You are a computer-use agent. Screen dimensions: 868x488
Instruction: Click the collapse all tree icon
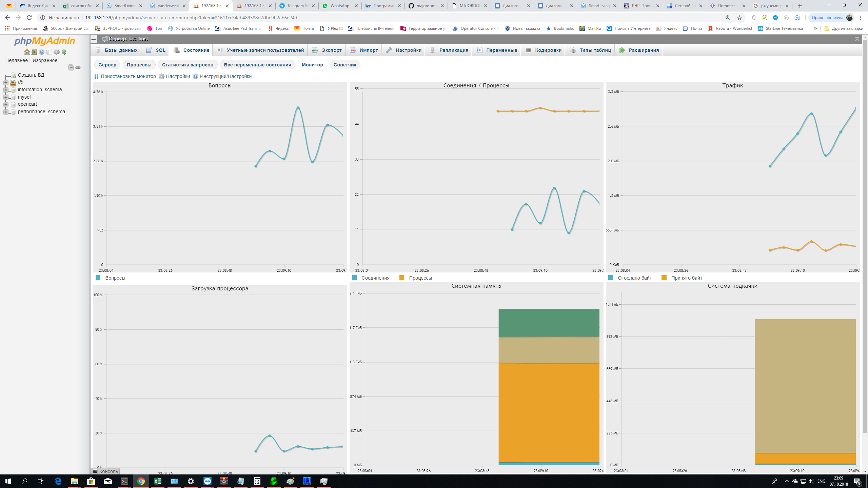pos(71,67)
